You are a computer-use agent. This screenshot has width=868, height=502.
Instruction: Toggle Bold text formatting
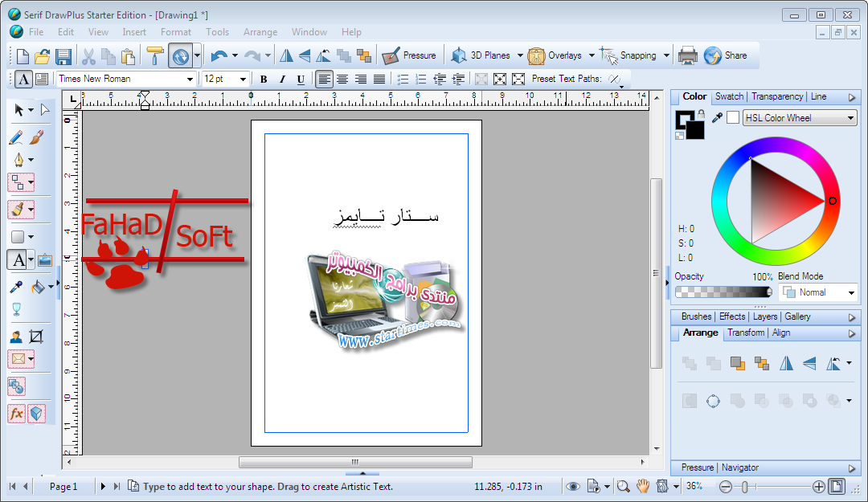(x=263, y=79)
